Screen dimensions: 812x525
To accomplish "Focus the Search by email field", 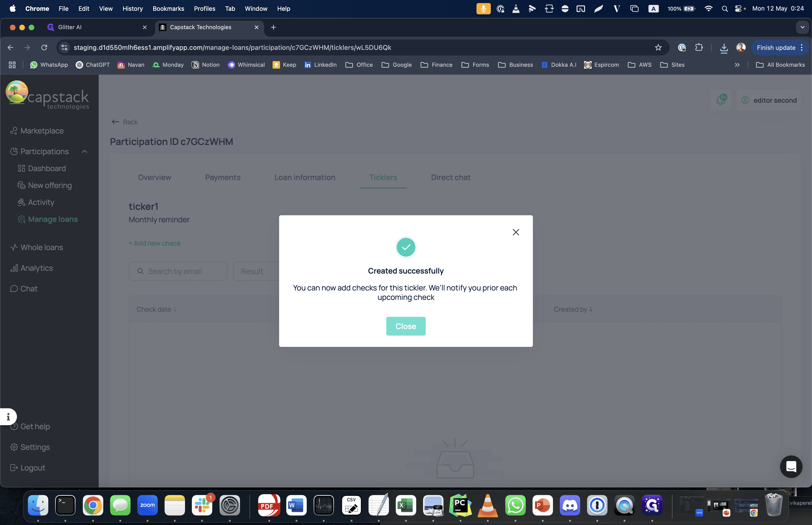I will click(x=178, y=271).
